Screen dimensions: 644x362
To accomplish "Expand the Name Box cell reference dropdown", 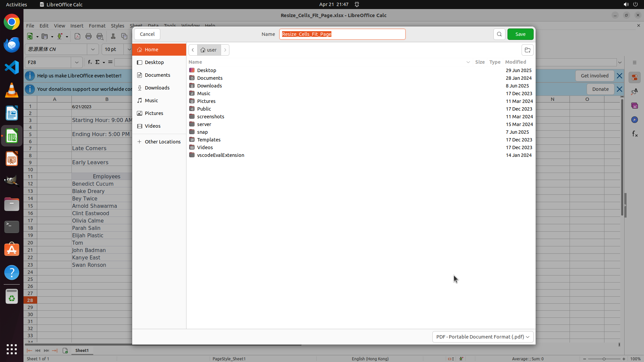I will tap(76, 62).
